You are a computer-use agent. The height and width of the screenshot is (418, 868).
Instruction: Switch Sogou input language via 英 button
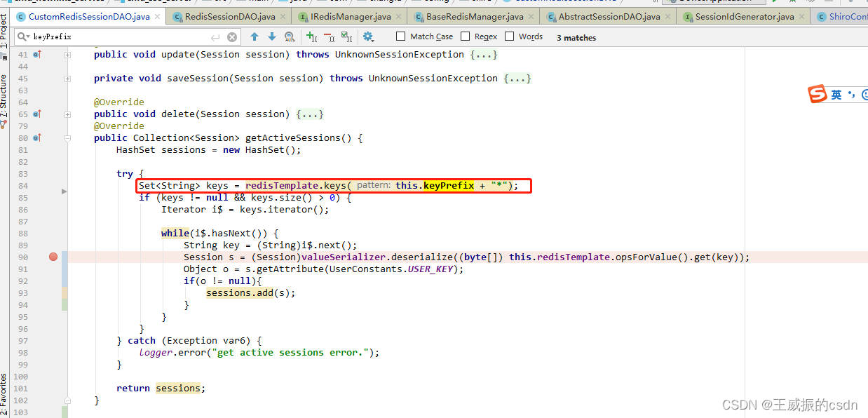836,95
